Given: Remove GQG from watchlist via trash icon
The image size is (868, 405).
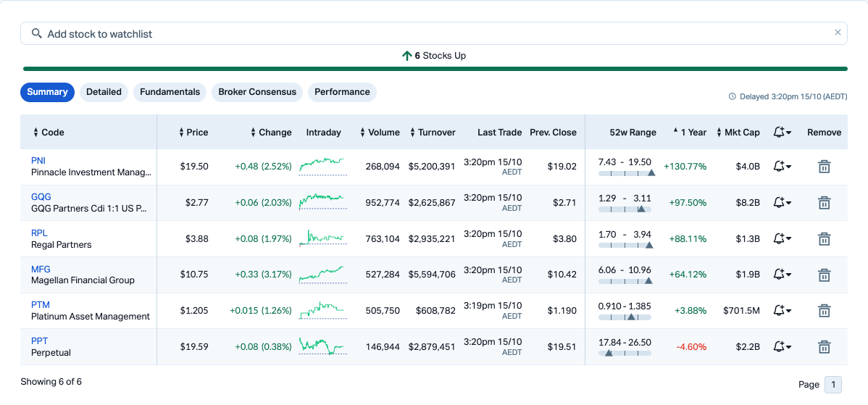Looking at the screenshot, I should tap(824, 203).
